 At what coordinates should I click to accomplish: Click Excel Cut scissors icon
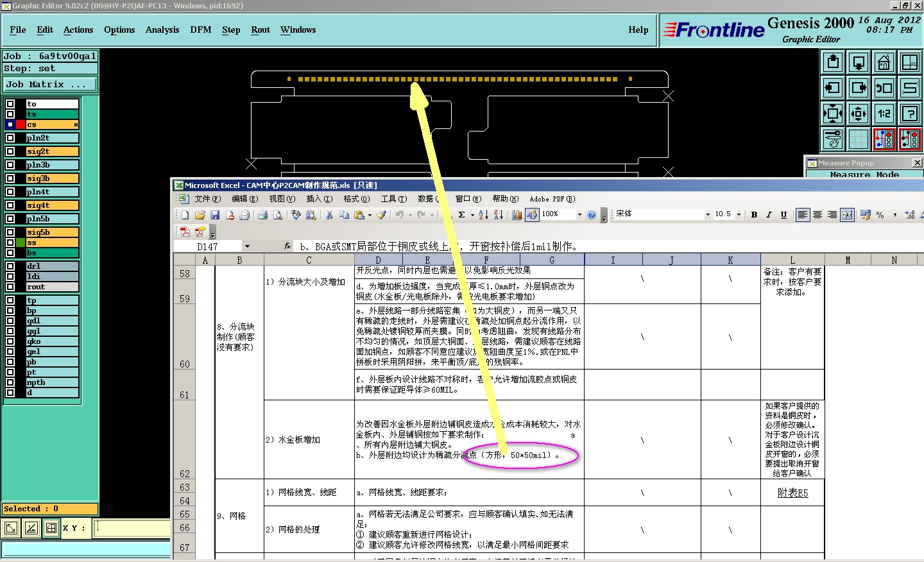329,215
